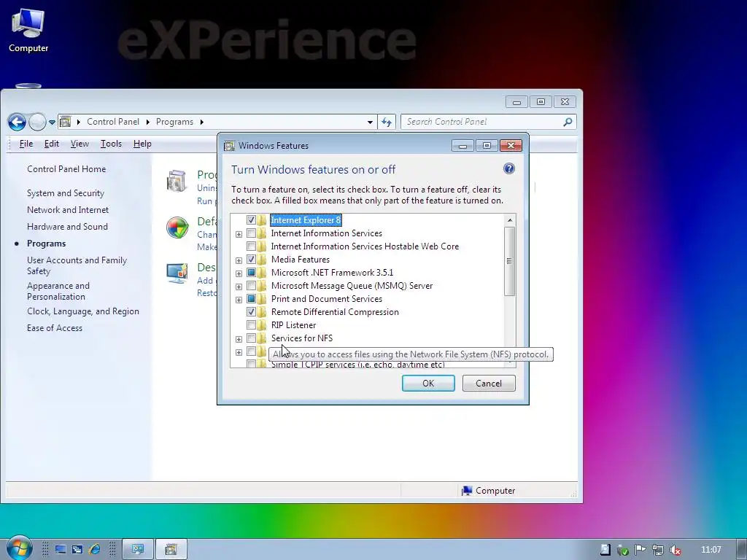Click the forward navigation arrow in Control Panel
Viewport: 747px width, 560px height.
pyautogui.click(x=37, y=122)
